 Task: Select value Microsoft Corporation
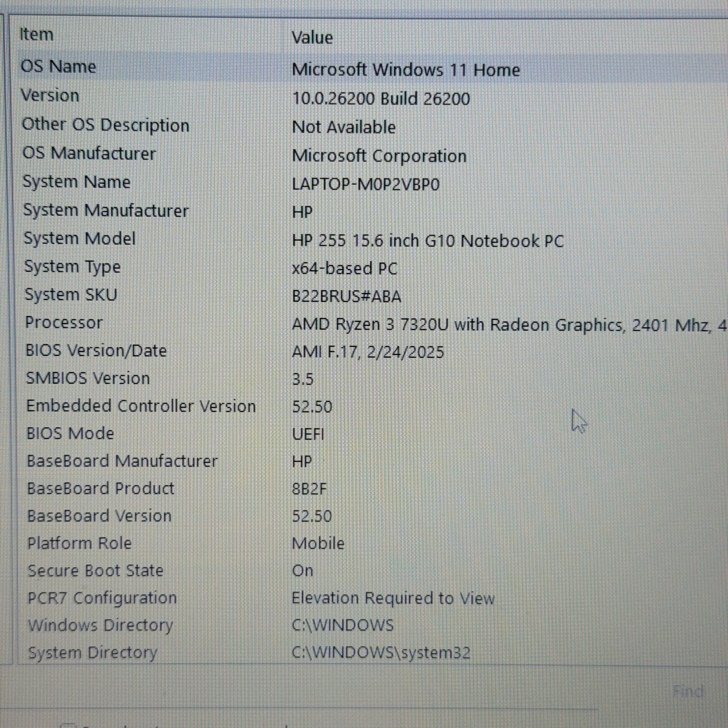tap(379, 156)
